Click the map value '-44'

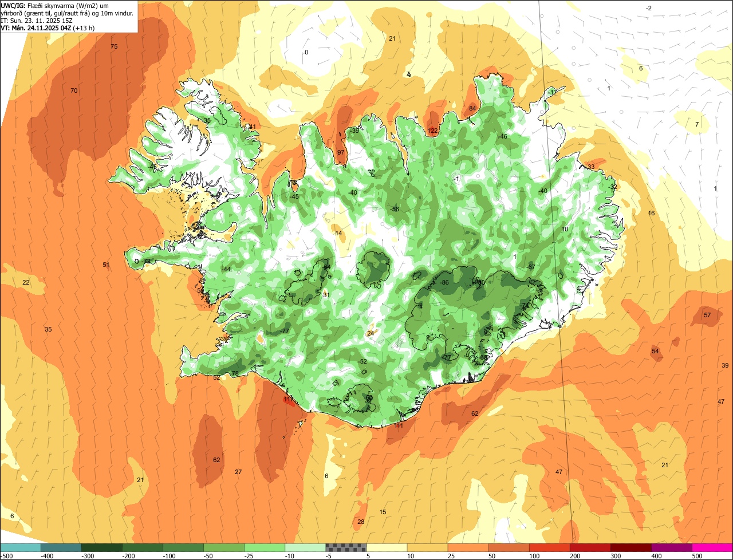point(226,269)
